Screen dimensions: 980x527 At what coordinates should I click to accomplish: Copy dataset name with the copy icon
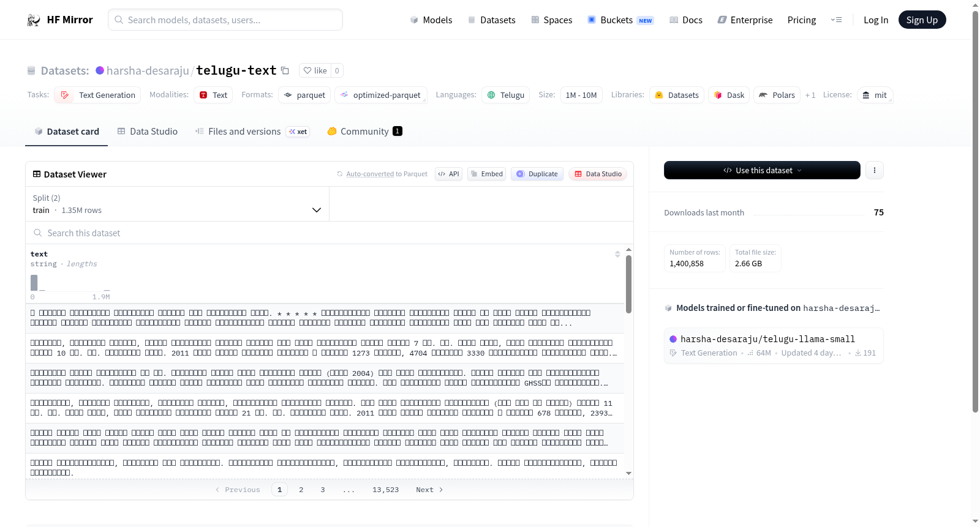point(285,70)
